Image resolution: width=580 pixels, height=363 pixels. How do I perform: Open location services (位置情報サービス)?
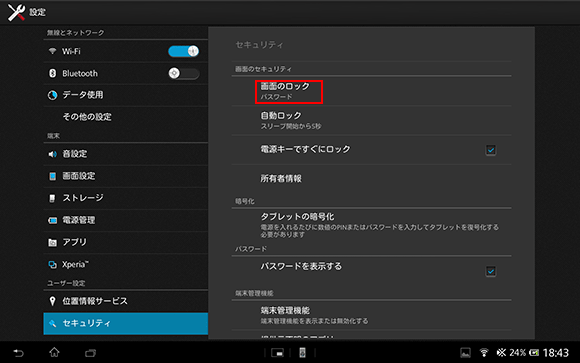[x=126, y=301]
